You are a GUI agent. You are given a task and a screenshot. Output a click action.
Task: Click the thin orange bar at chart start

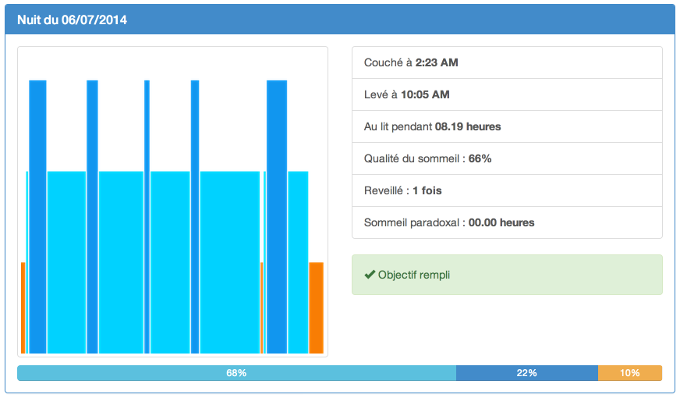(x=23, y=308)
